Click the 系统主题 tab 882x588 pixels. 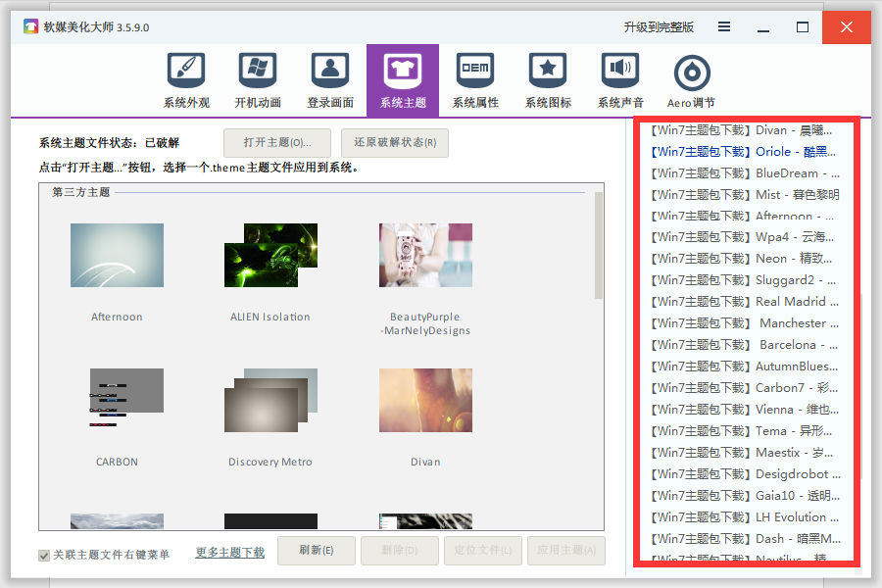tap(403, 80)
